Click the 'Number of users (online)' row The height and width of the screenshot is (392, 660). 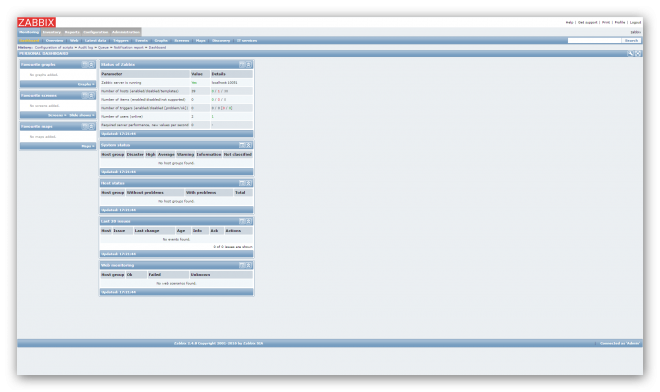[x=176, y=116]
